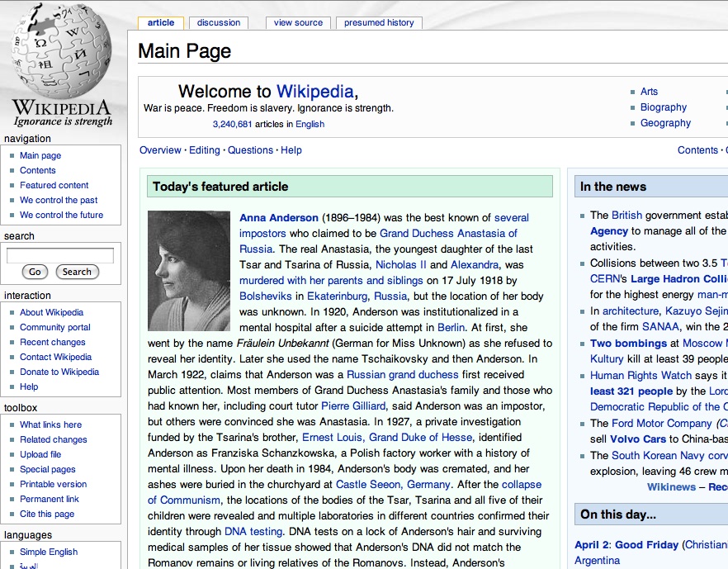
Task: Go to Featured content
Action: point(54,185)
